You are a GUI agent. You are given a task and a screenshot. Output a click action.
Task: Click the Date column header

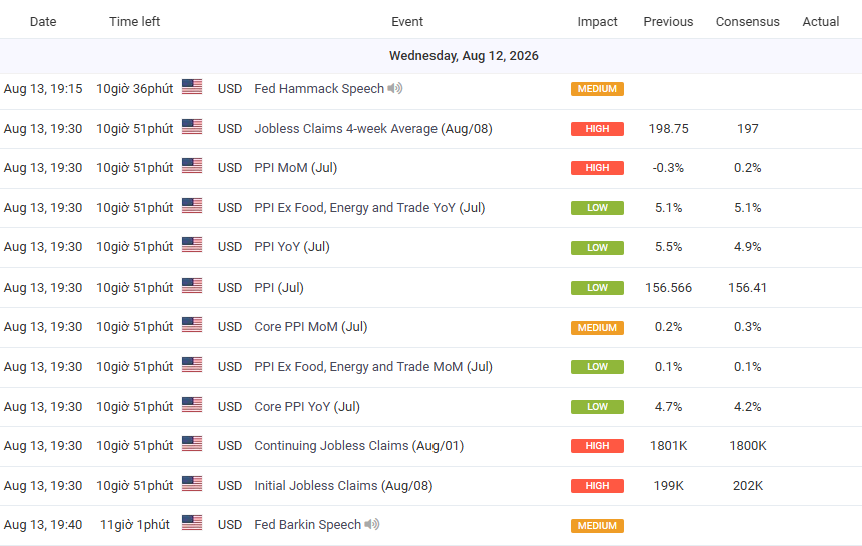pyautogui.click(x=43, y=21)
